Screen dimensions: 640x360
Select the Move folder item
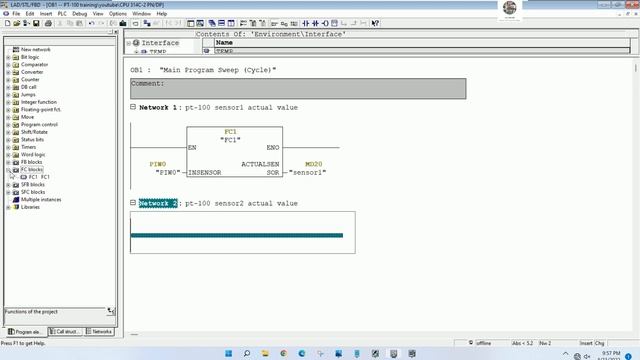point(27,117)
